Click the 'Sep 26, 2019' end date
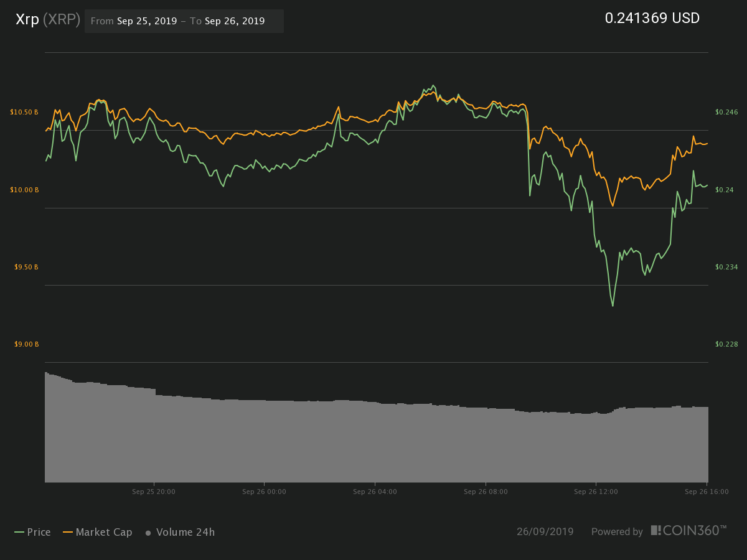This screenshot has height=560, width=747. coord(235,21)
